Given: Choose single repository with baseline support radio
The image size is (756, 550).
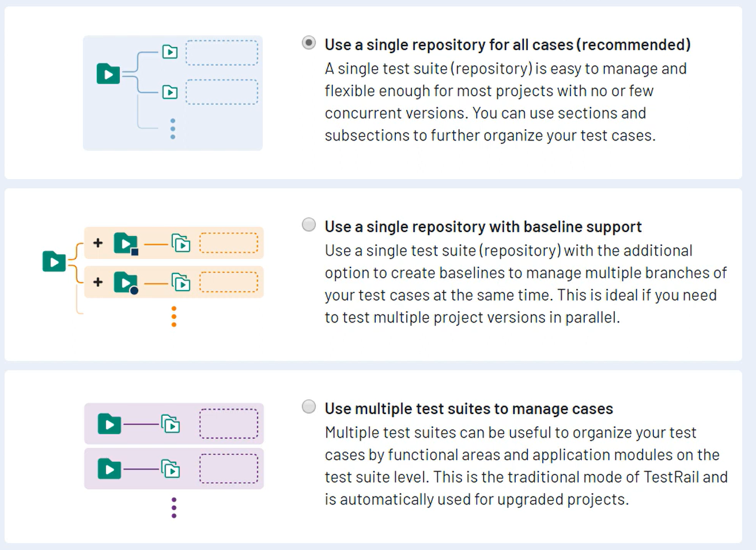Looking at the screenshot, I should coord(309,225).
